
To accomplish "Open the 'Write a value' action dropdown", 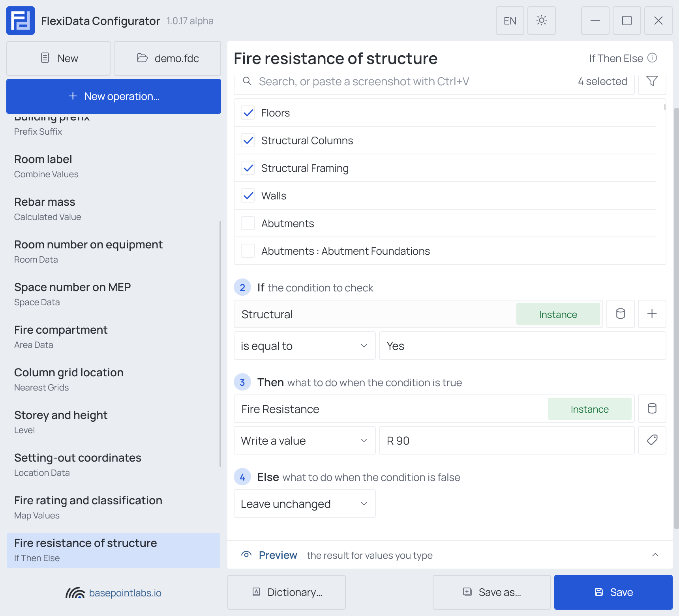I will tap(305, 440).
